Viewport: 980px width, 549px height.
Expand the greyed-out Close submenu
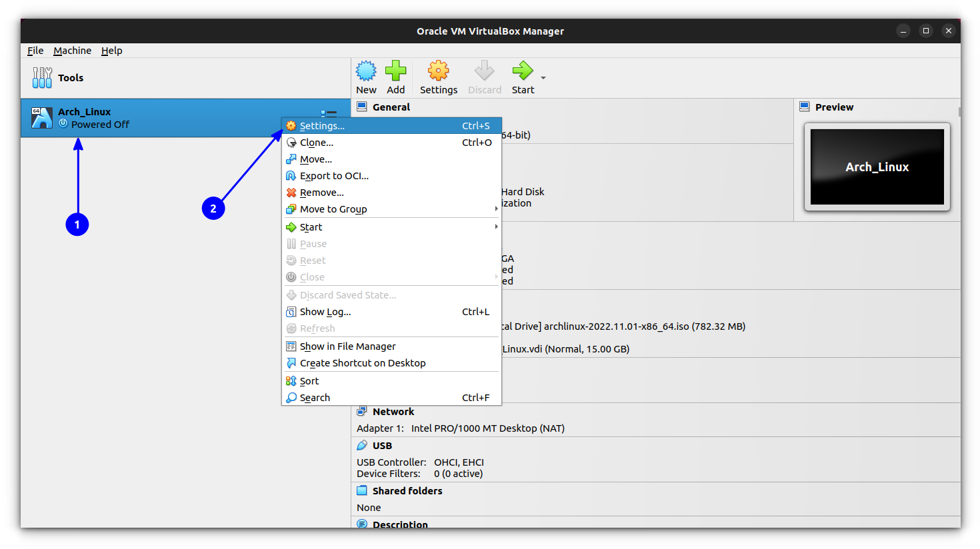[x=391, y=277]
